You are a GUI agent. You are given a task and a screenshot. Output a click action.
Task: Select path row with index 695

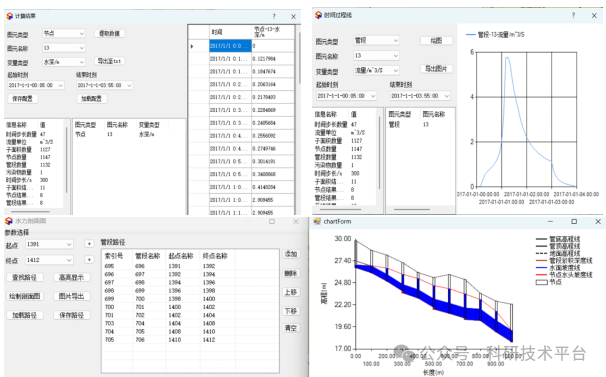point(190,266)
